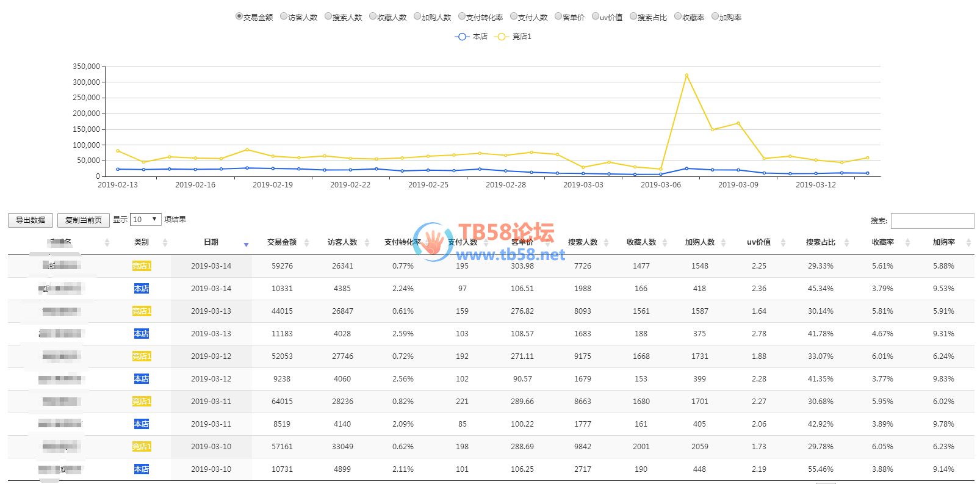Screen dimensions: 980x484
Task: Click the 导出数据 button
Action: tap(31, 220)
